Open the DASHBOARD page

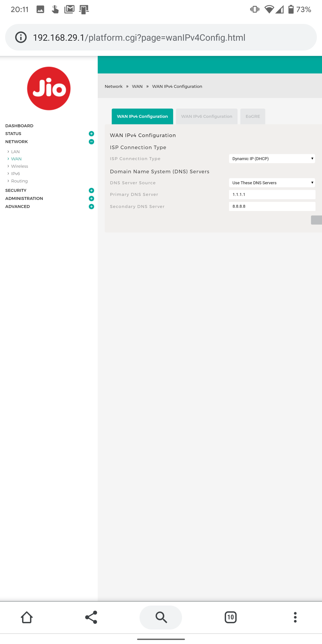coord(19,126)
